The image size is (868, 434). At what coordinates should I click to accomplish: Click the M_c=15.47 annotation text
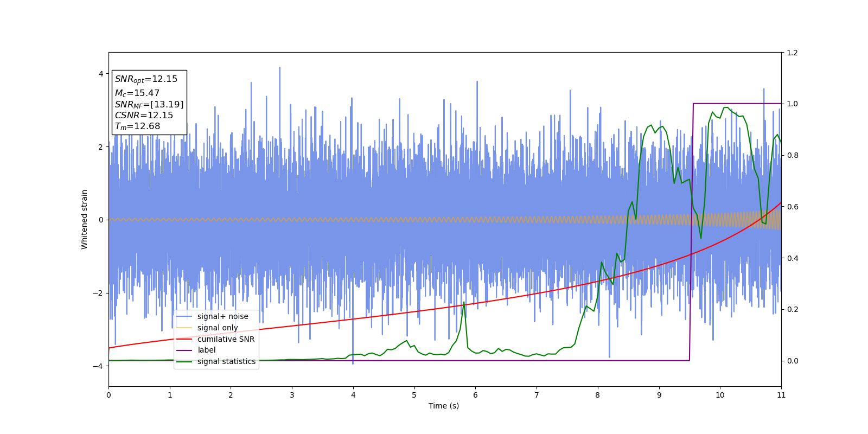coord(137,93)
